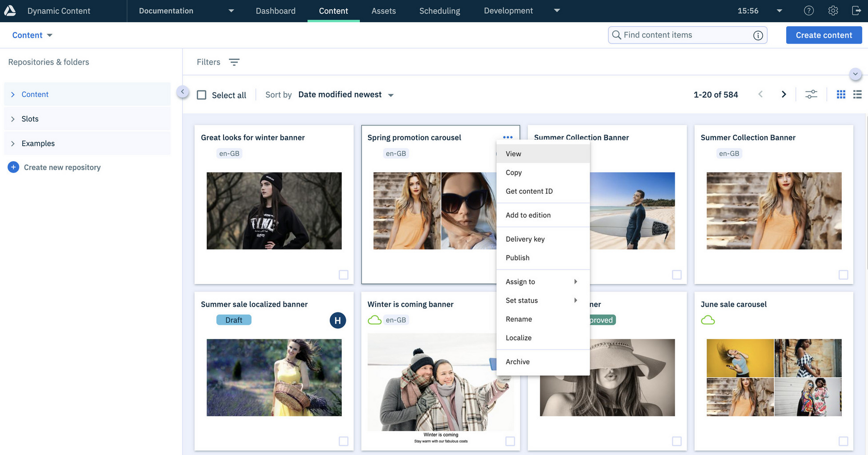Viewport: 868px width, 455px height.
Task: Expand the Content repository tree
Action: pyautogui.click(x=13, y=94)
